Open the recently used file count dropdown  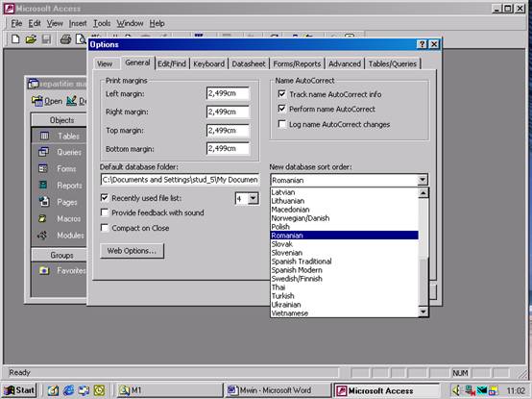tap(254, 198)
